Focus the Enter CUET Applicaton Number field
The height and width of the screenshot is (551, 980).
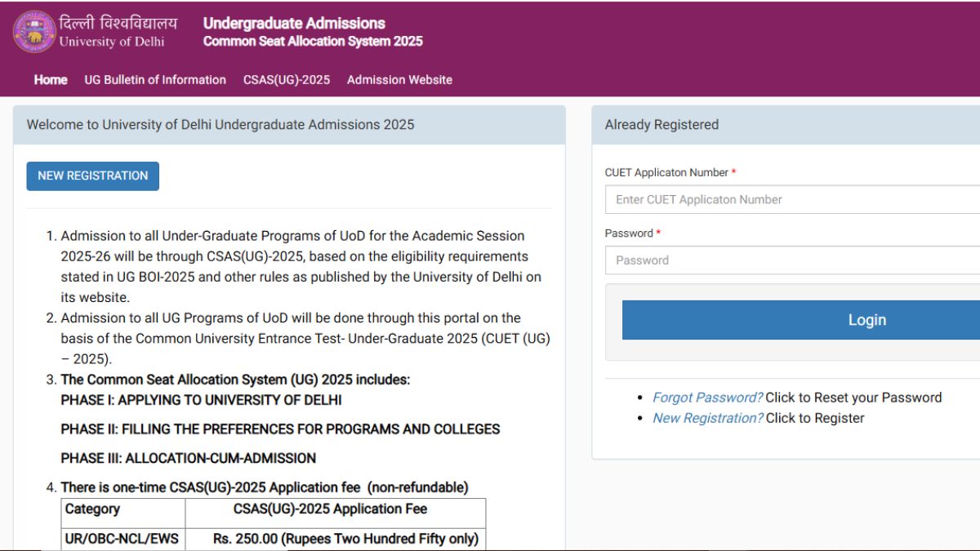pos(792,199)
